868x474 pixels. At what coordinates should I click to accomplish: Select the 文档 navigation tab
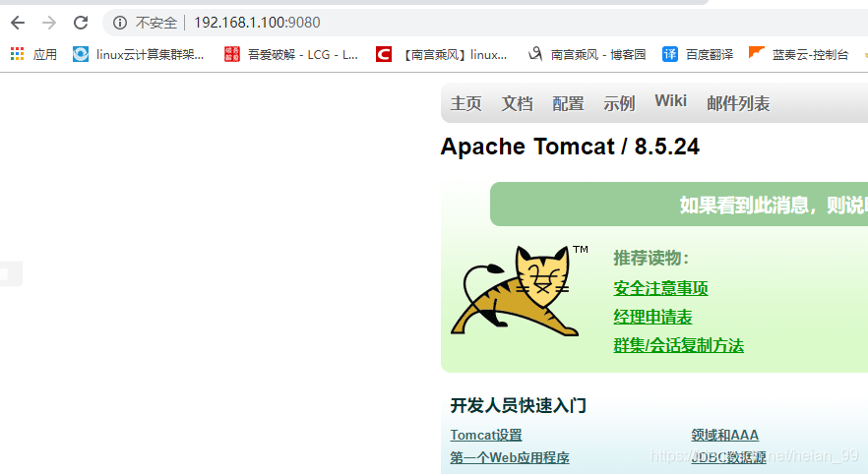[x=517, y=103]
